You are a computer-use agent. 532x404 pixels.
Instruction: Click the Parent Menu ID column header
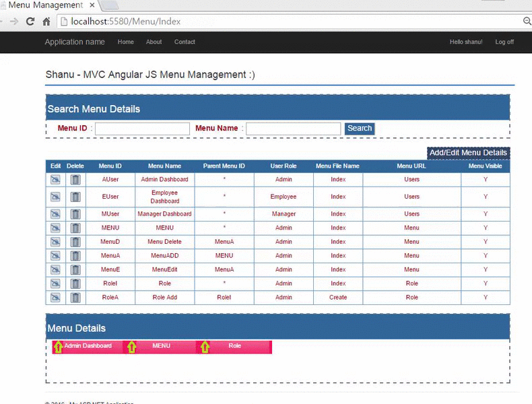tap(224, 166)
